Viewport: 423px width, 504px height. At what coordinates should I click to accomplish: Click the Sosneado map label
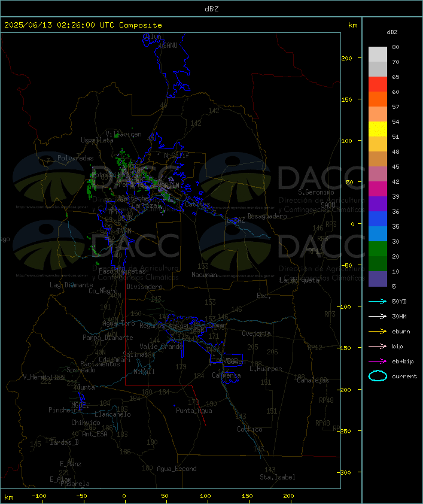(x=81, y=370)
